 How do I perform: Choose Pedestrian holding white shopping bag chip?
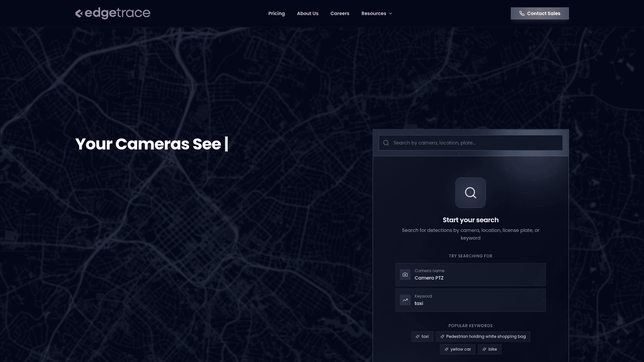pos(483,337)
